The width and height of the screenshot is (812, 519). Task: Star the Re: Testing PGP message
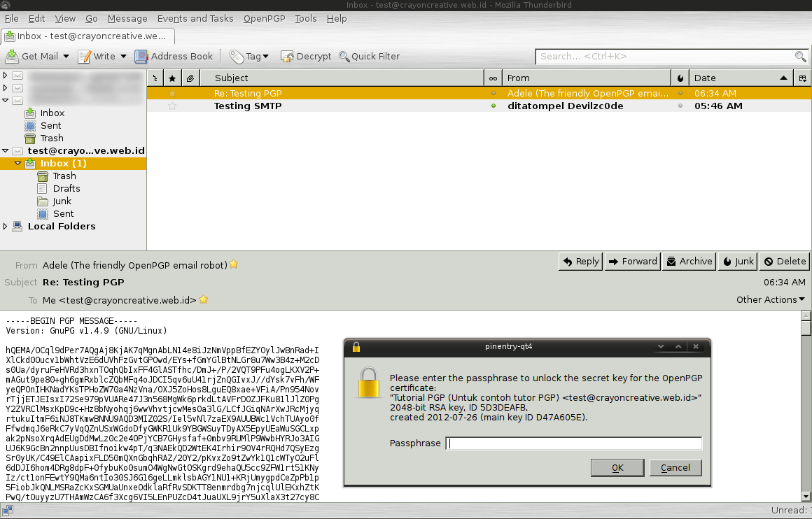click(x=172, y=94)
